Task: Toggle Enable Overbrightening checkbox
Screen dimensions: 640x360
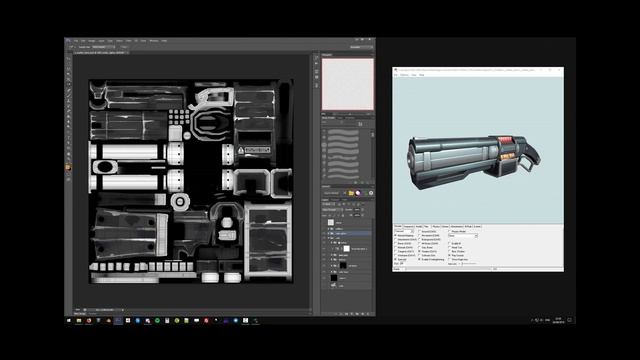Action: point(420,259)
